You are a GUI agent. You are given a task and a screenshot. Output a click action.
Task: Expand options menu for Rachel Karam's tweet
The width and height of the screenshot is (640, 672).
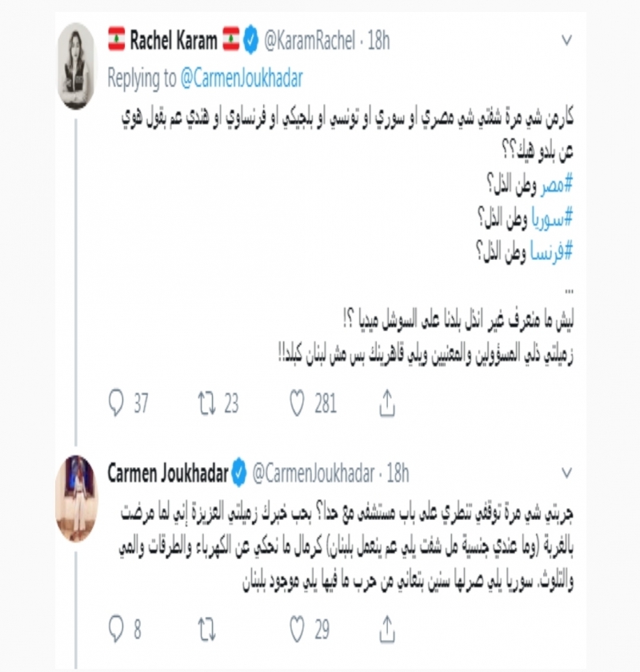click(x=567, y=40)
